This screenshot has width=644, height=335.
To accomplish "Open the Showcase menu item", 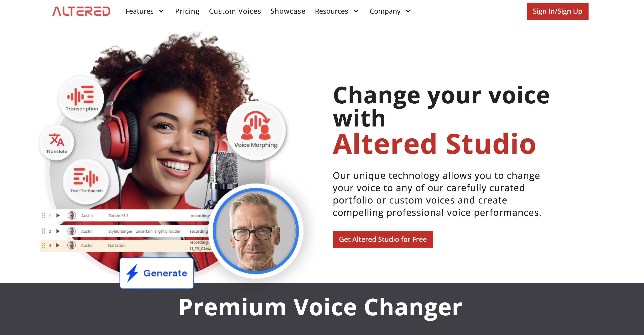I will [287, 11].
